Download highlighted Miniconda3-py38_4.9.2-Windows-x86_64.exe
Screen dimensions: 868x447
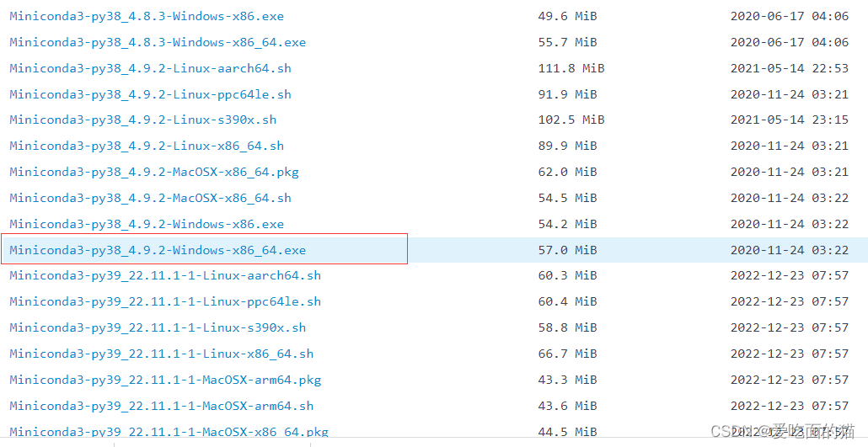[x=158, y=250]
